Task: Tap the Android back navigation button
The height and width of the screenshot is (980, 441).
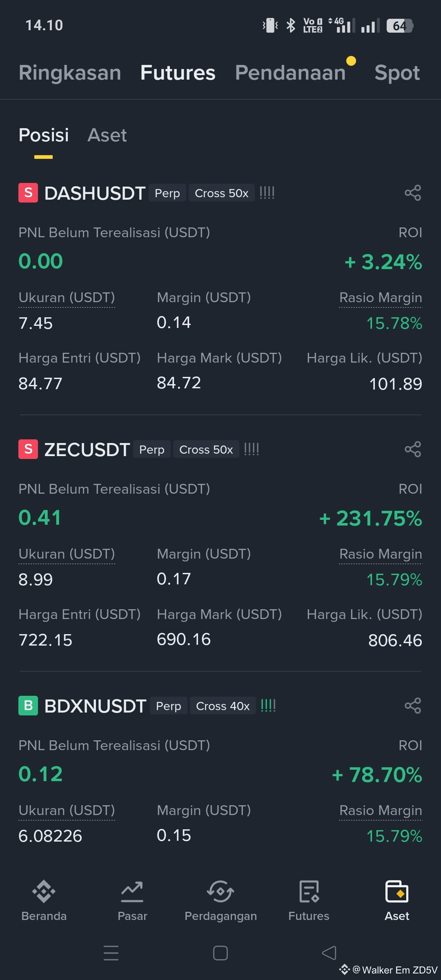Action: point(329,953)
